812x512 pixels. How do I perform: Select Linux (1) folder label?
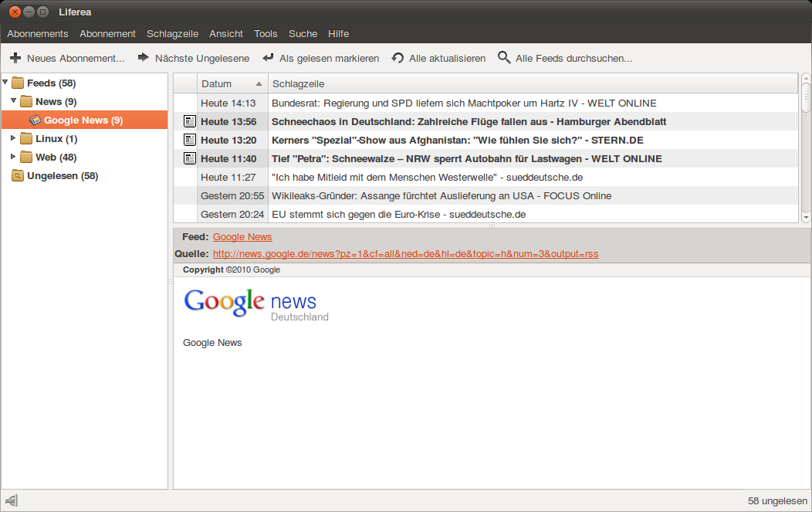click(56, 138)
